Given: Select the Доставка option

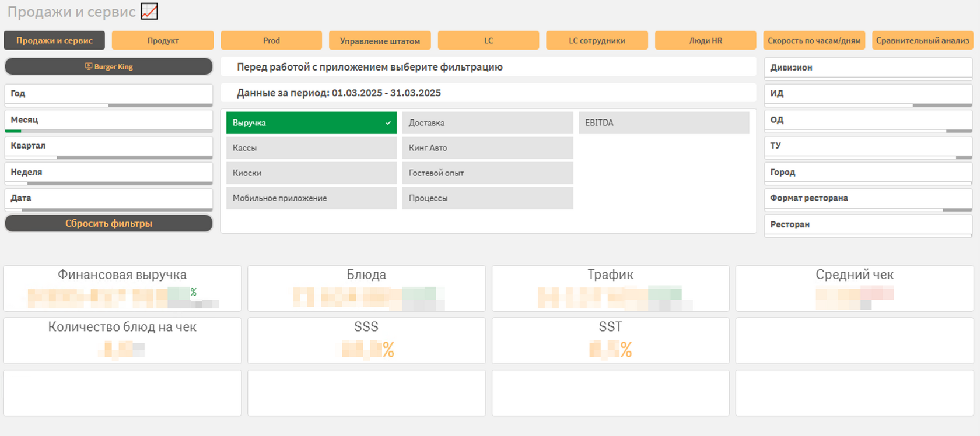Looking at the screenshot, I should pyautogui.click(x=488, y=123).
